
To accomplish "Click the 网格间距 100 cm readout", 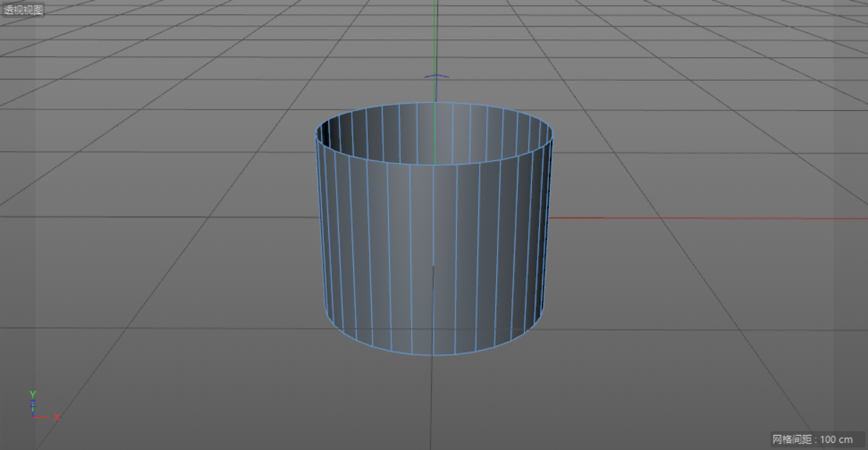I will (x=812, y=439).
